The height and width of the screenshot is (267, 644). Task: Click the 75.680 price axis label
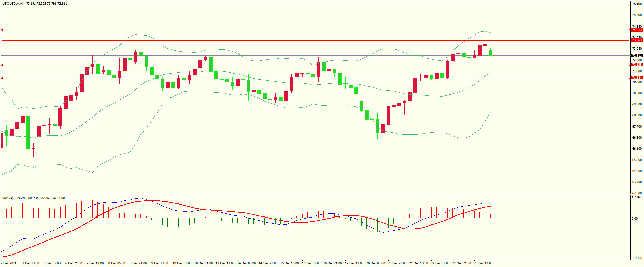pos(637,15)
